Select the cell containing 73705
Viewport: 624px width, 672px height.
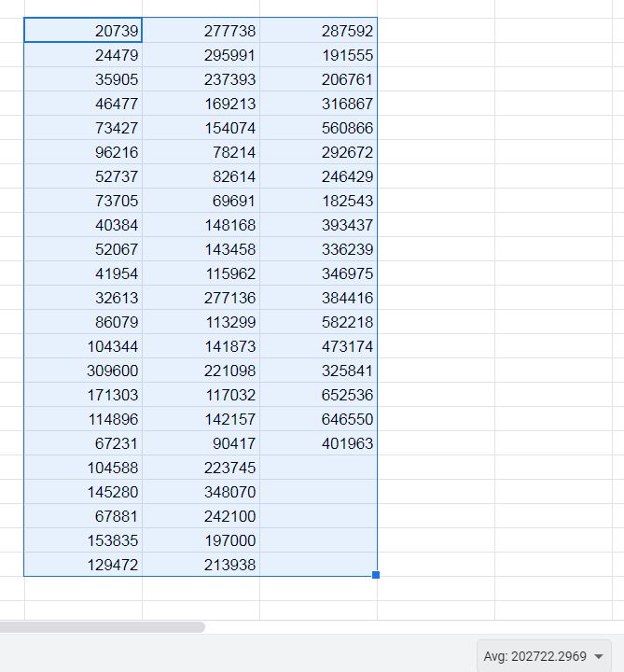click(x=83, y=201)
